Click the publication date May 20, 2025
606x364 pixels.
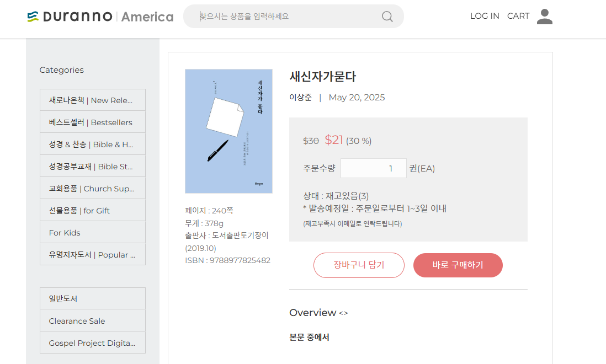(x=357, y=97)
